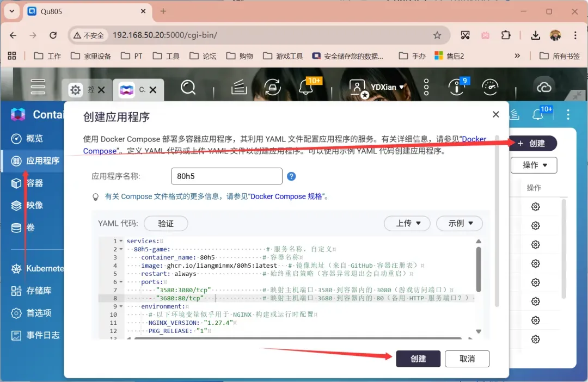This screenshot has width=588, height=382.
Task: Open the 操作 actions dropdown
Action: pyautogui.click(x=534, y=165)
